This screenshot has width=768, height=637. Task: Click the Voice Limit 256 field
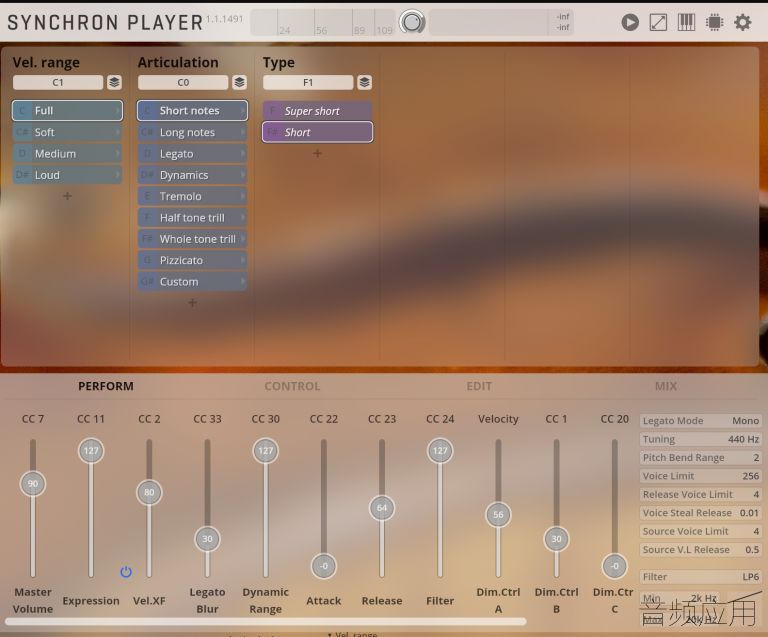click(x=700, y=476)
